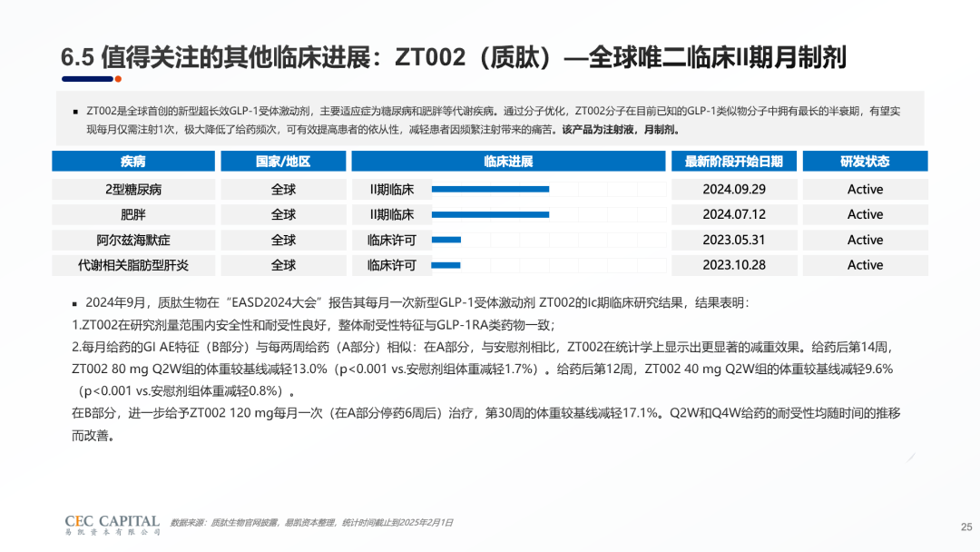This screenshot has width=980, height=552.
Task: Click the 数据来源 footnote text
Action: [x=310, y=523]
